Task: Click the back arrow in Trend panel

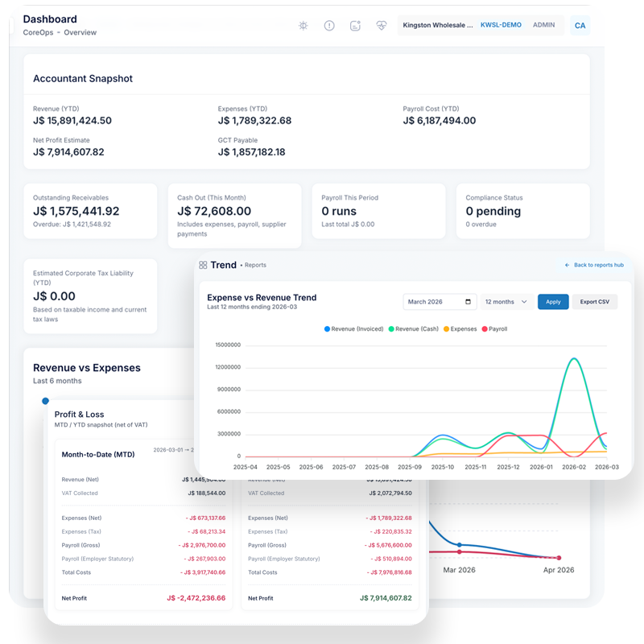Action: tap(568, 265)
